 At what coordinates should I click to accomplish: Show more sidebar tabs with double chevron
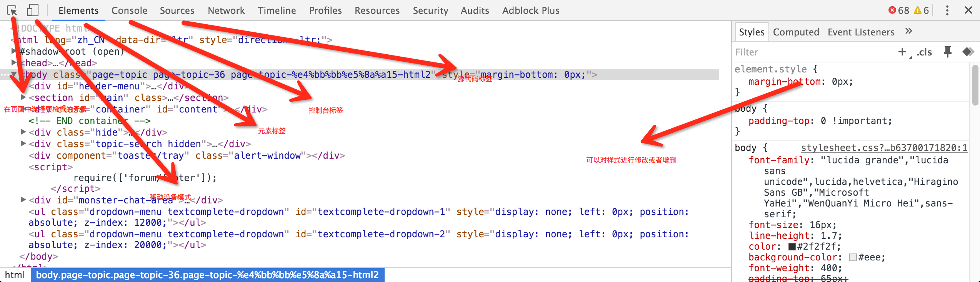pyautogui.click(x=908, y=32)
